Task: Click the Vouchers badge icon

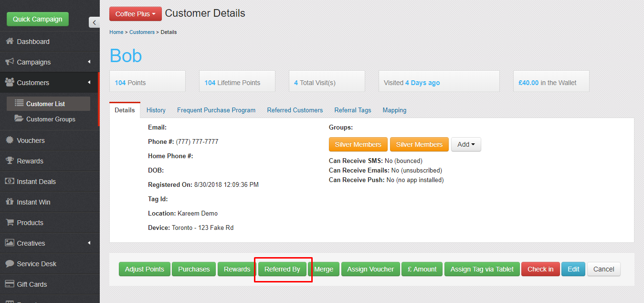Action: [x=9, y=141]
